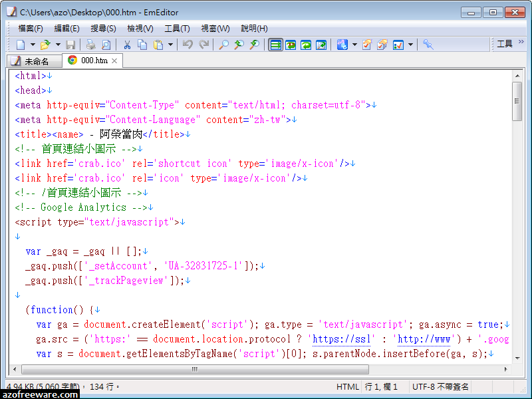Open the 視窗(W) menu

(x=215, y=29)
